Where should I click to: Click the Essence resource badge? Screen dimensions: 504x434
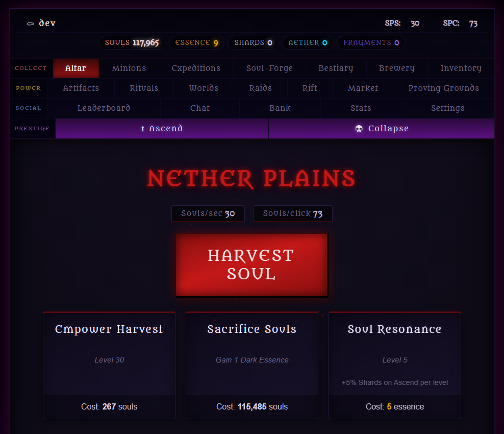196,42
